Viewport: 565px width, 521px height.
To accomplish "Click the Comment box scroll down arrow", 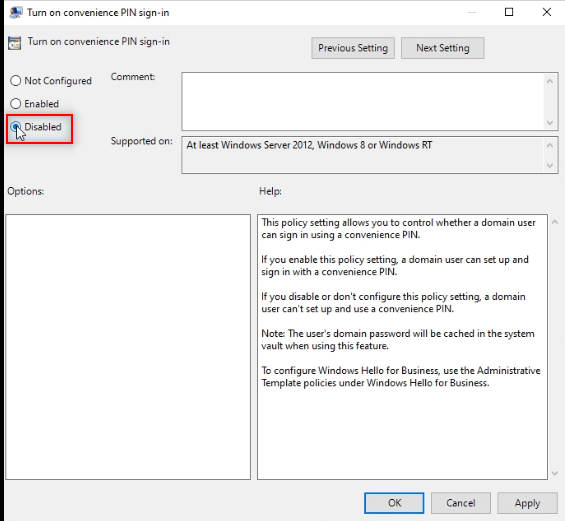I will [550, 123].
